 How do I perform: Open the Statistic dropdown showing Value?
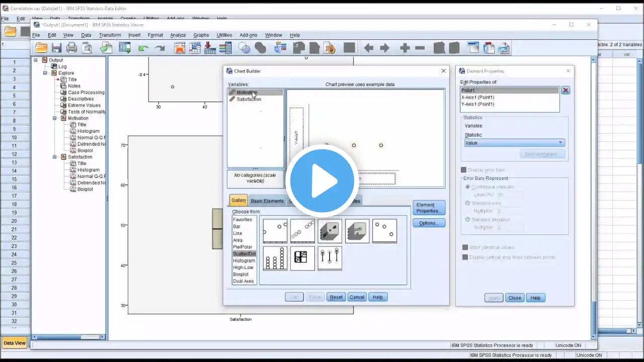514,143
